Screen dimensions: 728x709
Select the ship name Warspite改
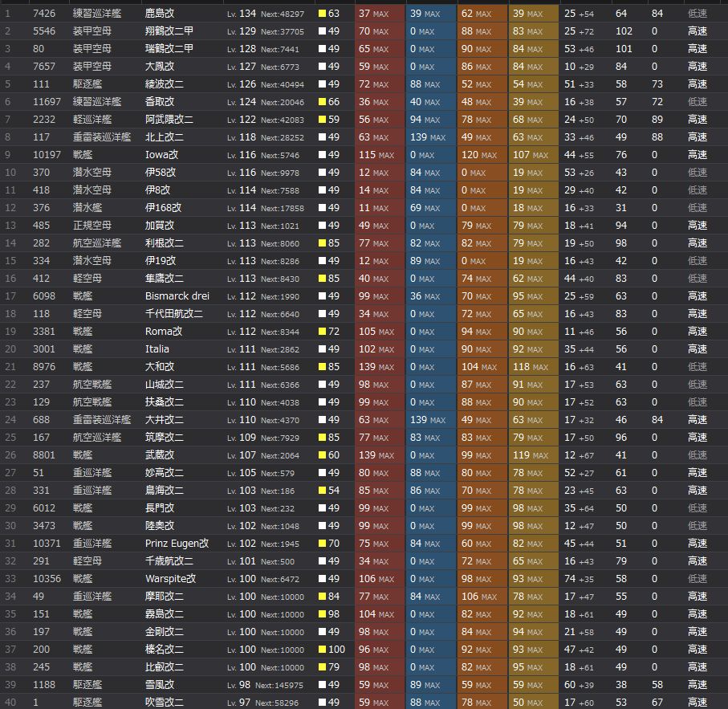point(170,579)
